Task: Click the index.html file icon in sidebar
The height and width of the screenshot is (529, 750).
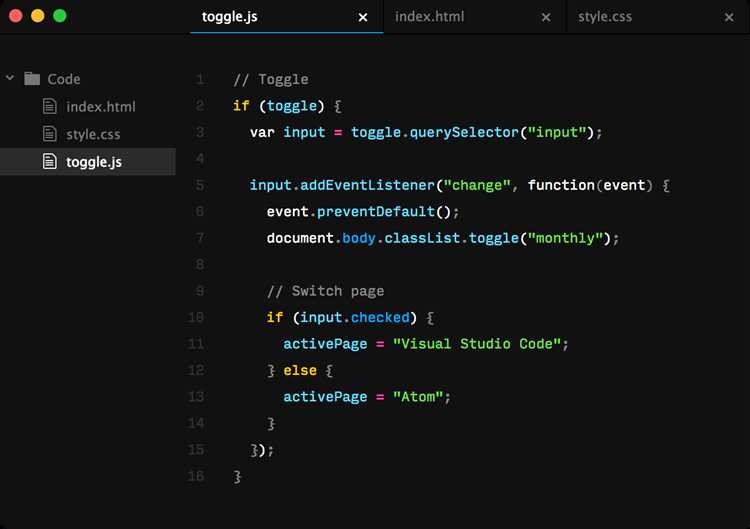Action: pos(50,106)
